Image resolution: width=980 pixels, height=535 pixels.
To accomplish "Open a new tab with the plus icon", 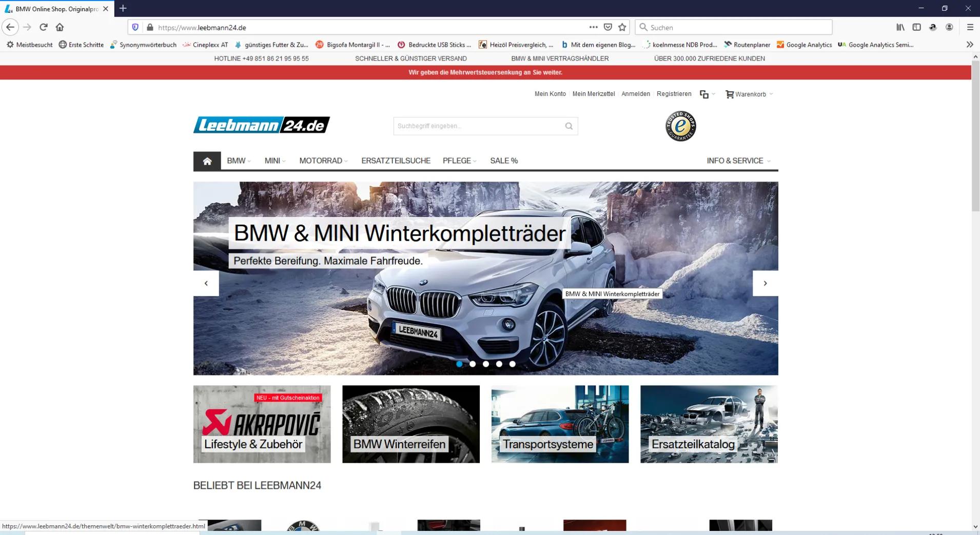I will point(123,8).
